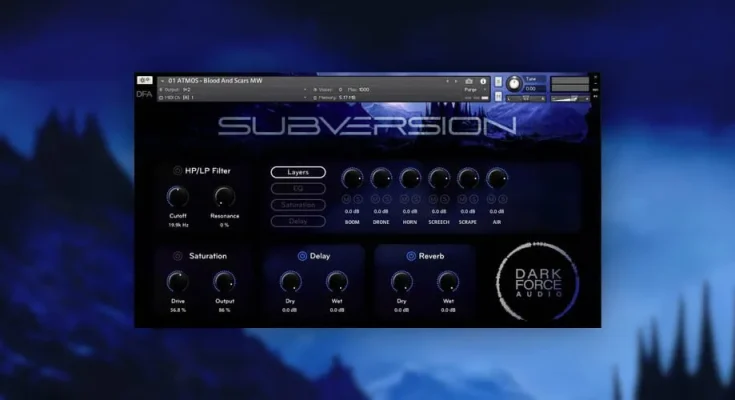Turn off the Reverb power button
This screenshot has width=735, height=400.
411,256
